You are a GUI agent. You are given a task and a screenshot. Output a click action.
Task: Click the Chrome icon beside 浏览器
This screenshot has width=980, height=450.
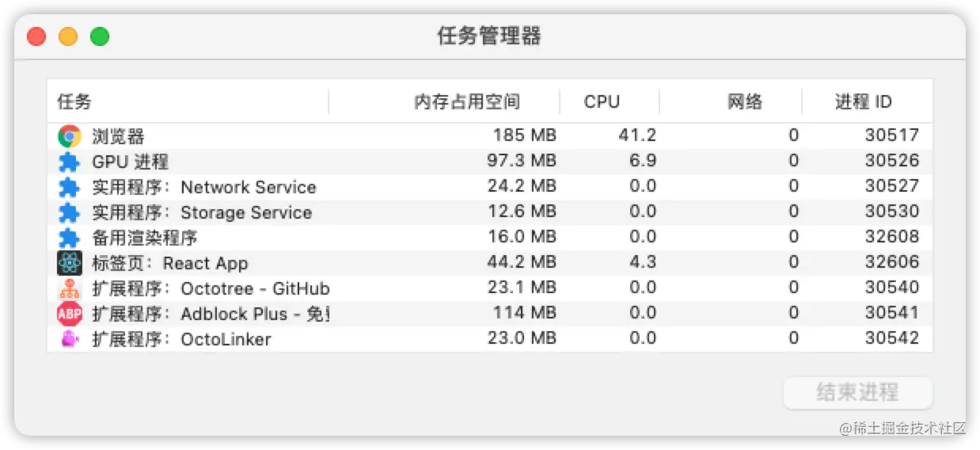70,136
